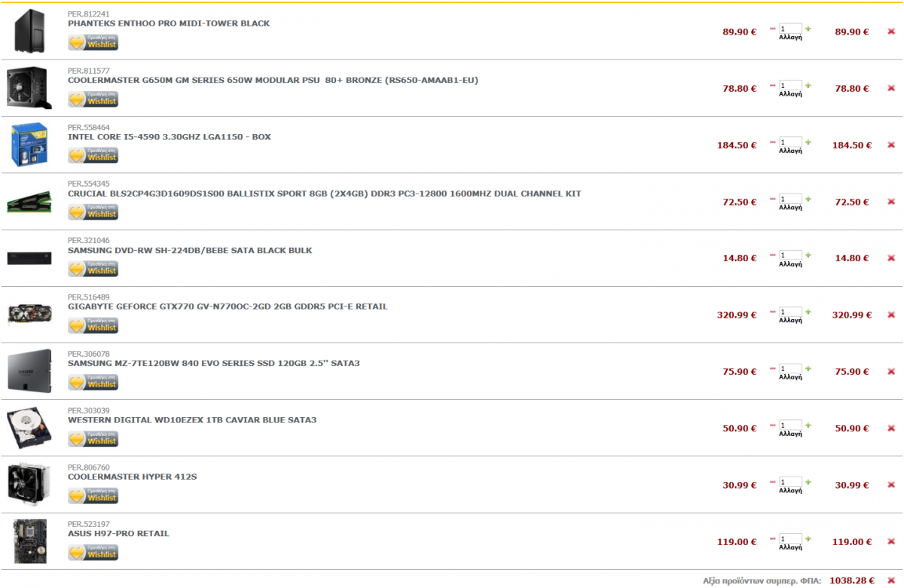This screenshot has width=904, height=588.
Task: Click Αλλαγή for Crucial Ballistix RAM
Action: pyautogui.click(x=790, y=207)
